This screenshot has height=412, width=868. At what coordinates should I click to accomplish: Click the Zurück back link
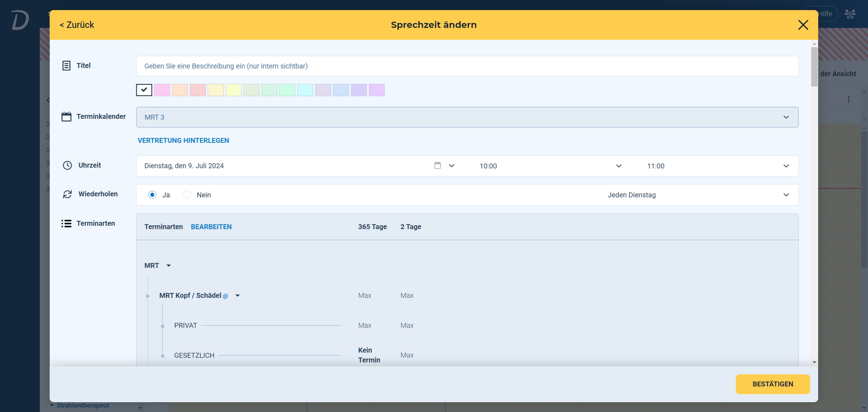point(77,25)
